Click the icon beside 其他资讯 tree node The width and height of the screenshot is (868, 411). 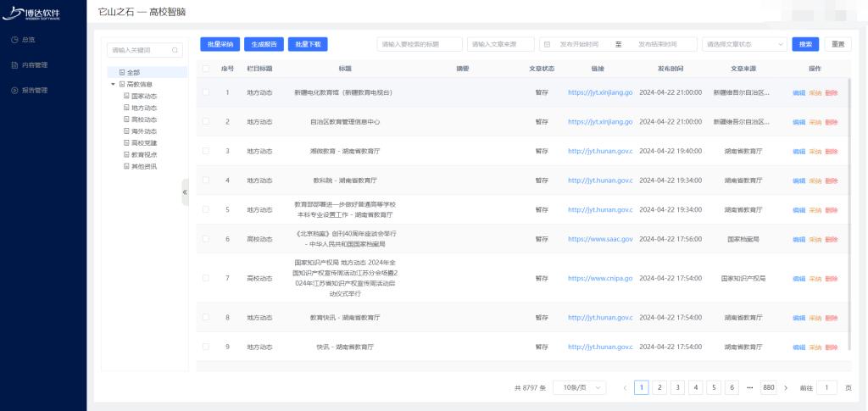(x=126, y=166)
